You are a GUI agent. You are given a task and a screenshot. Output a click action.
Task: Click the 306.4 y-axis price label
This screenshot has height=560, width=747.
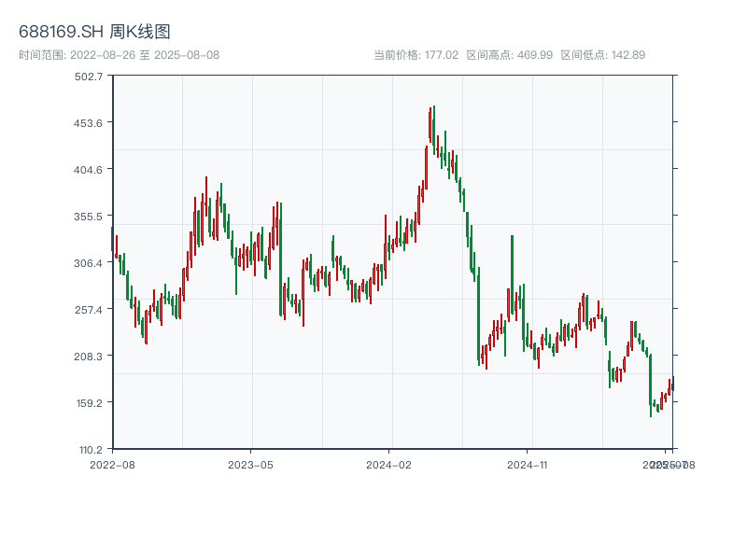pyautogui.click(x=89, y=262)
